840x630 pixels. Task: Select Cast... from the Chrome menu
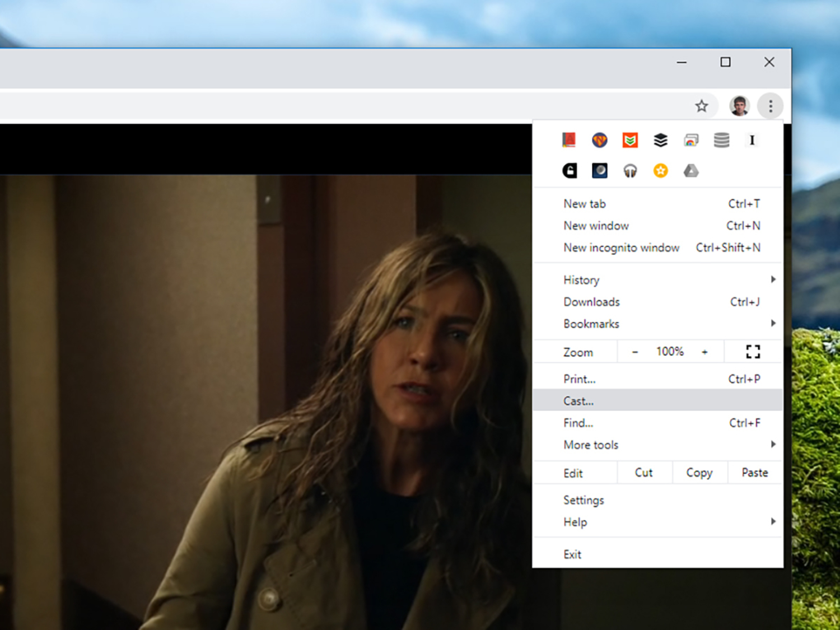pos(579,401)
